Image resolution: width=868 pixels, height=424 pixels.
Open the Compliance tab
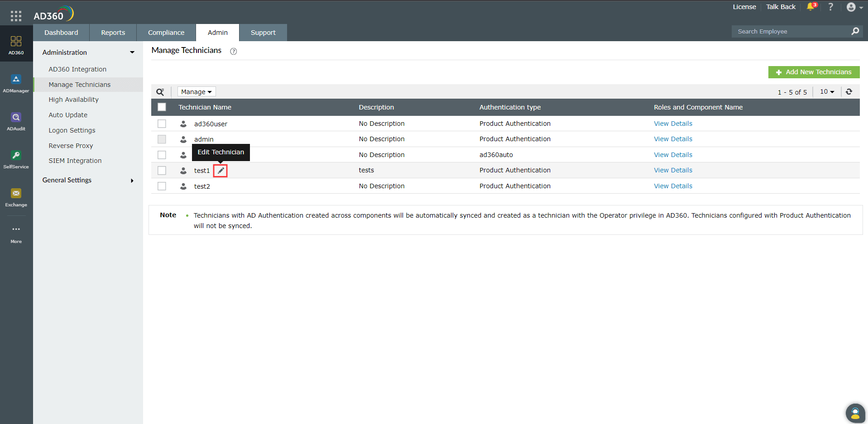click(166, 33)
